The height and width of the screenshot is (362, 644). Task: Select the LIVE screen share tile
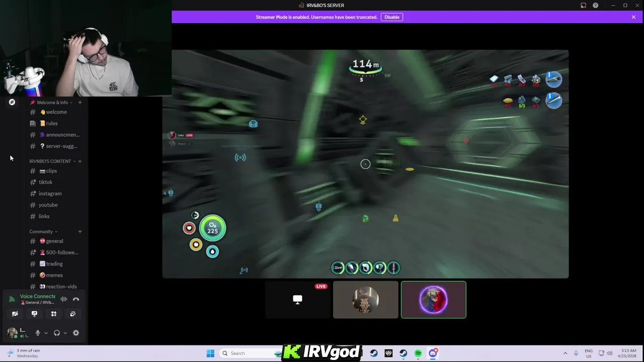298,300
